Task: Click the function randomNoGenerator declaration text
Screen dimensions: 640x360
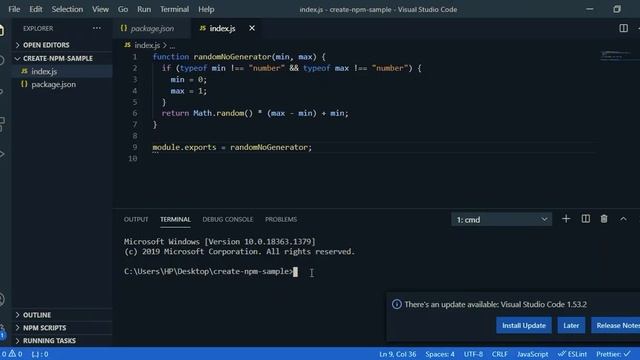Action: 239,57
